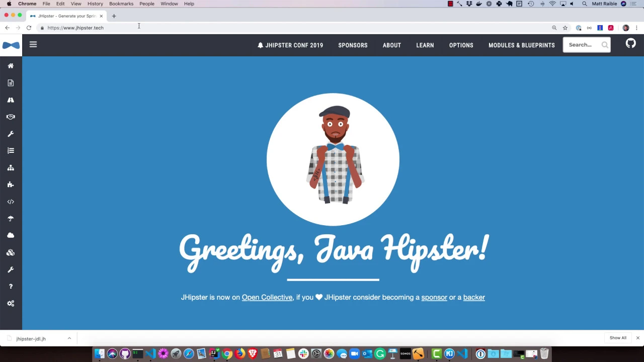This screenshot has width=644, height=362.
Task: Expand the jhipster-jdl.jh download options chevron
Action: [69, 338]
